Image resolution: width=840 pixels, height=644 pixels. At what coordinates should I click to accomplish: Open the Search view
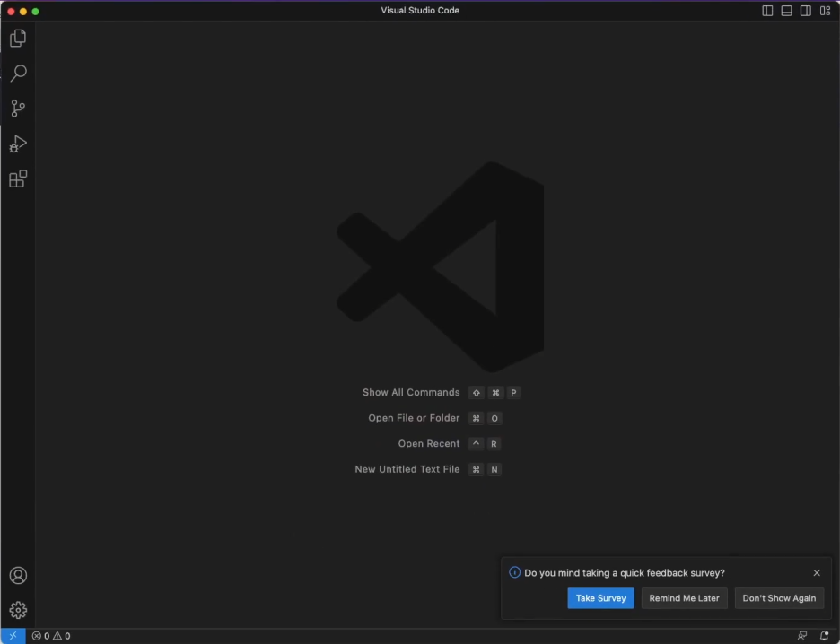tap(18, 74)
